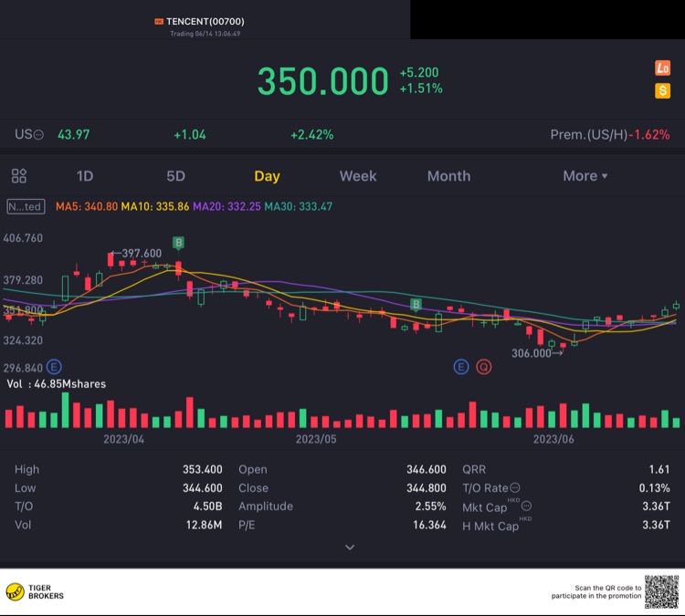Switch to the 5D chart tab

point(175,176)
